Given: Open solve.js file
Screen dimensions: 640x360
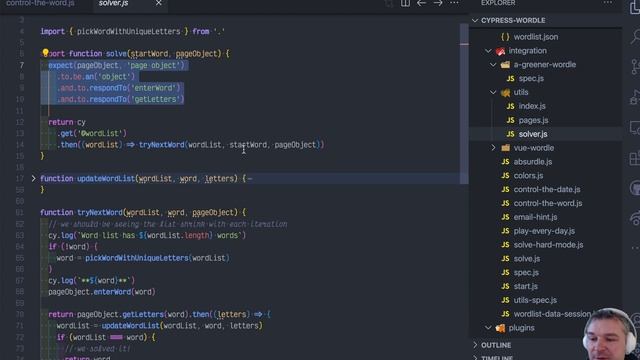Looking at the screenshot, I should point(527,259).
